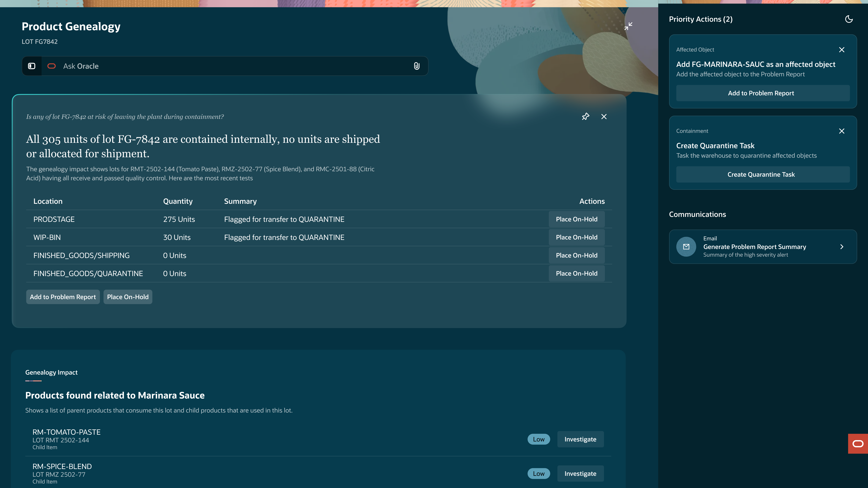Image resolution: width=868 pixels, height=488 pixels.
Task: Click LOT RMZ 2502-77 text
Action: [59, 475]
